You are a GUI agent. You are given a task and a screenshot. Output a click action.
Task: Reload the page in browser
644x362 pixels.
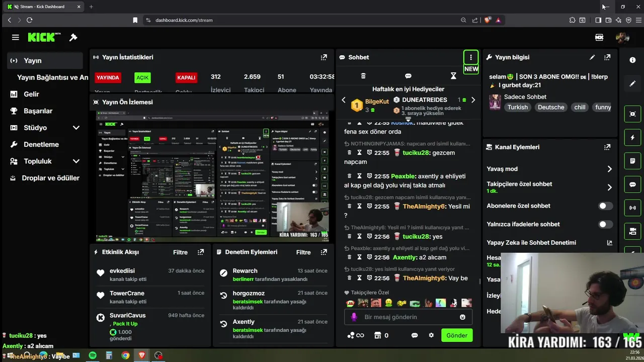coord(30,20)
